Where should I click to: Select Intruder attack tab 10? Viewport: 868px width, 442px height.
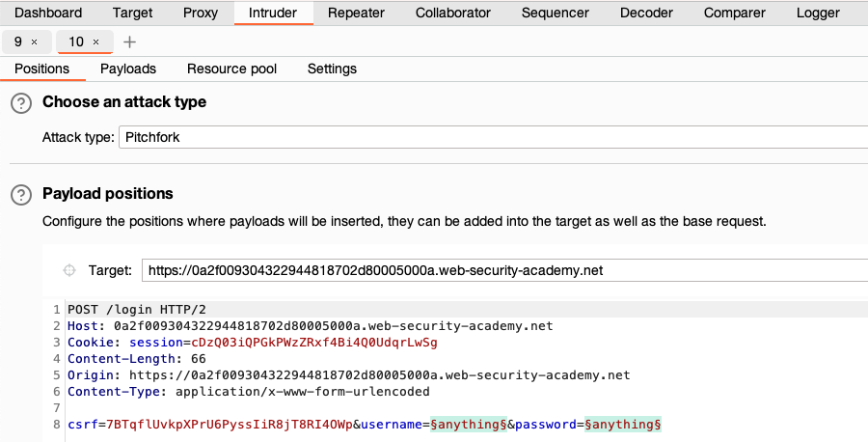tap(76, 42)
